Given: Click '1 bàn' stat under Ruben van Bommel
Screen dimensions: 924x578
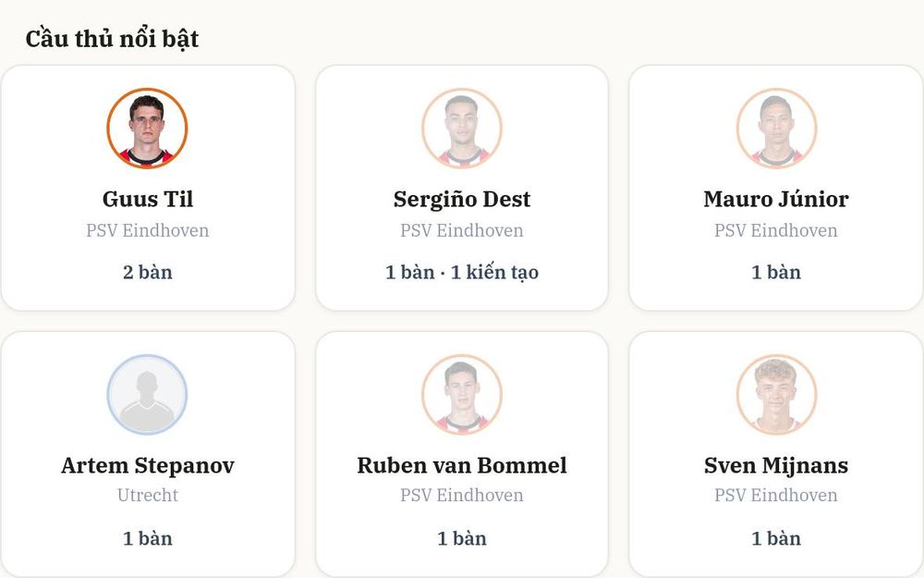Looking at the screenshot, I should [x=461, y=538].
